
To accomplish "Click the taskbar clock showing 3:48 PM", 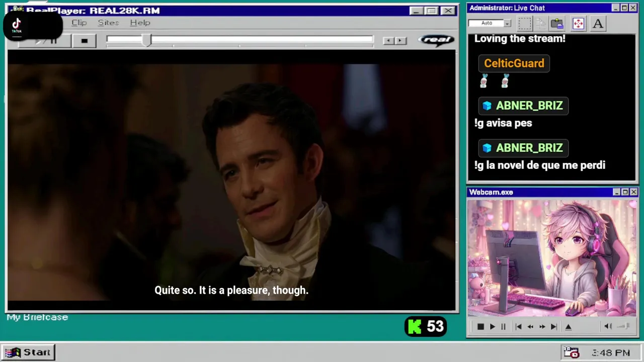I will pos(611,353).
